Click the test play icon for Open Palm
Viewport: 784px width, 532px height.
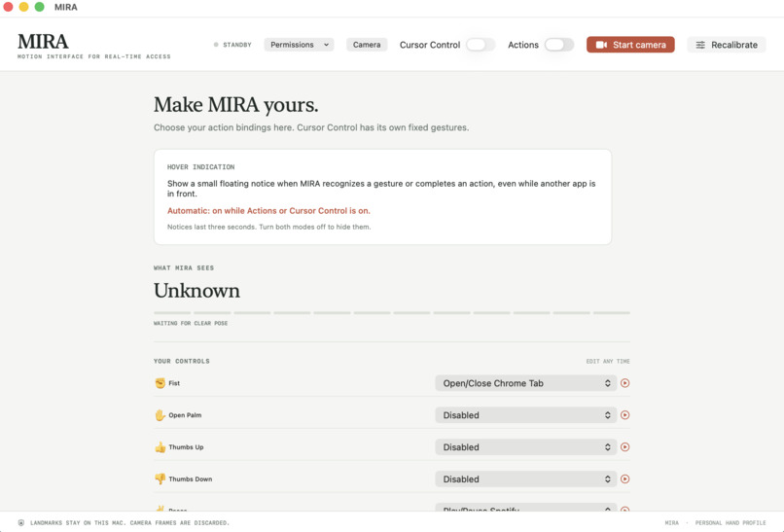(624, 415)
